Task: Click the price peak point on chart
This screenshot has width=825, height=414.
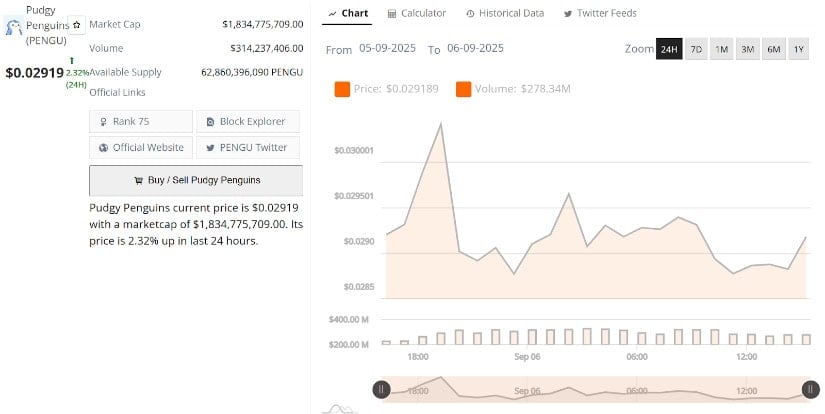Action: point(440,124)
